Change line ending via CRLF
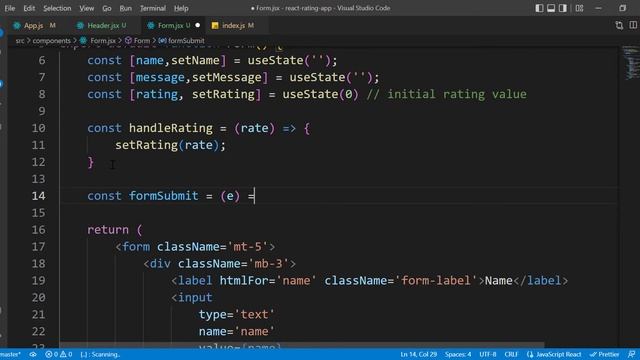This screenshot has width=640, height=360. 511,354
